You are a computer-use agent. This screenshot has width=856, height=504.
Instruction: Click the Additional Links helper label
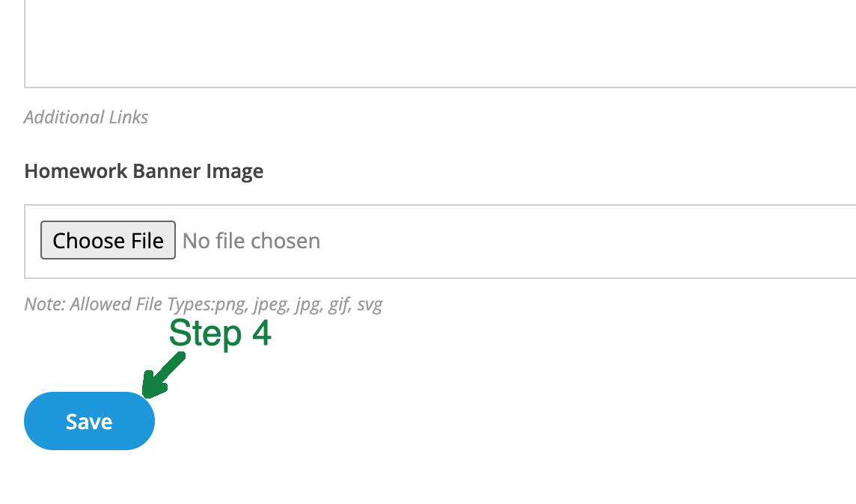[x=86, y=117]
